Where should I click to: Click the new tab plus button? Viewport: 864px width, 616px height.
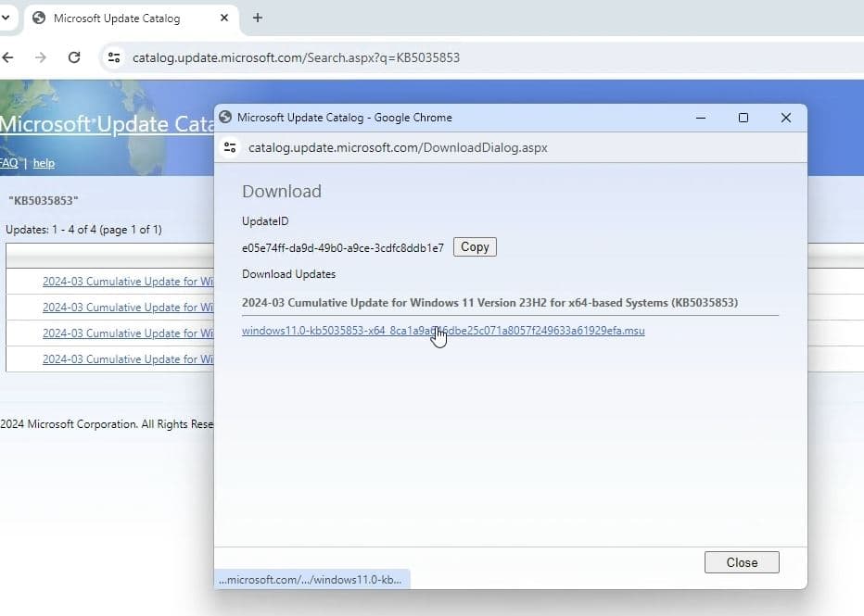click(258, 18)
